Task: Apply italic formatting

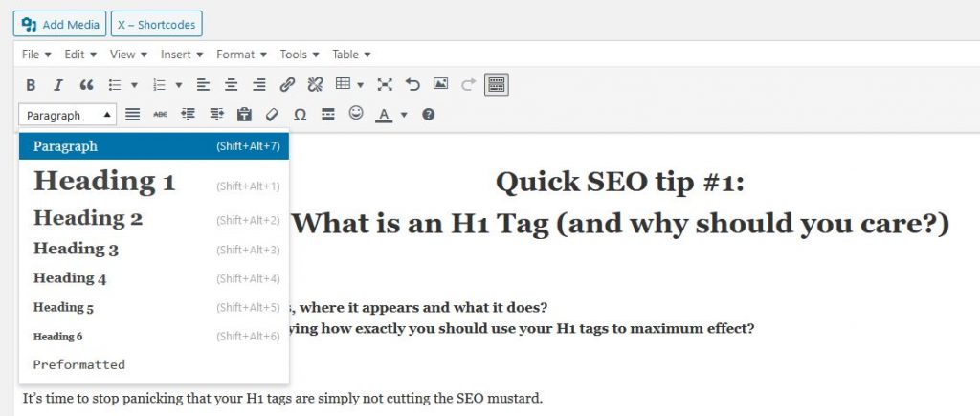Action: 58,85
